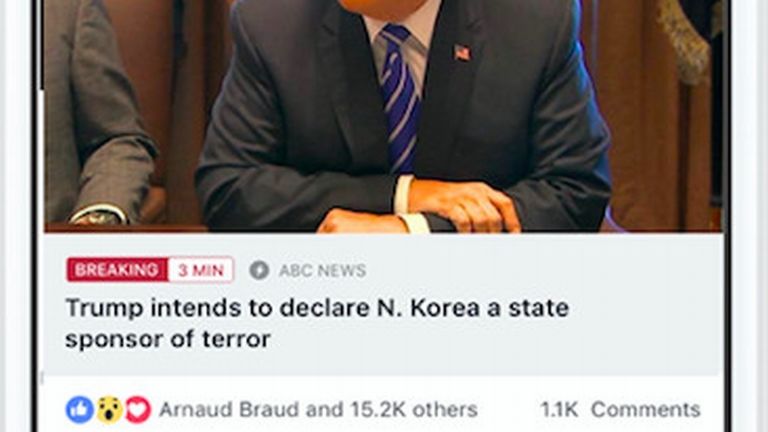Click the American flag lapel pin in photo
This screenshot has height=432, width=768.
(x=462, y=52)
